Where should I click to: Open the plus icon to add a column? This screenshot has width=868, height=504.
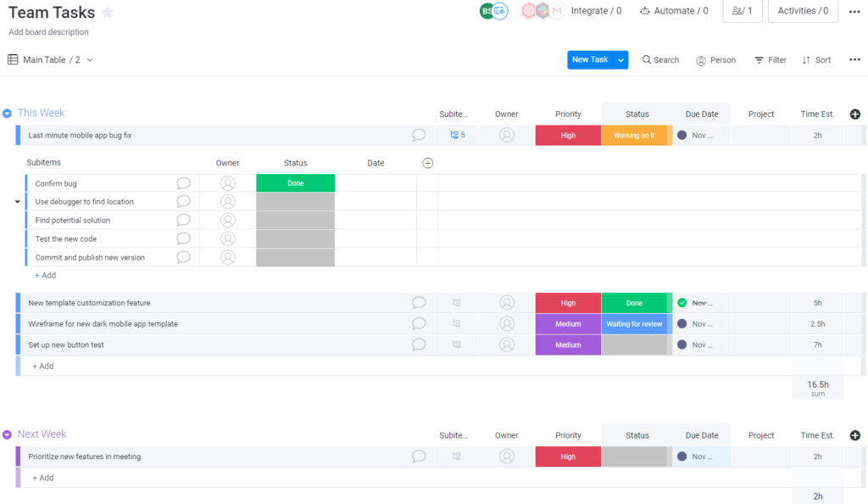click(854, 114)
